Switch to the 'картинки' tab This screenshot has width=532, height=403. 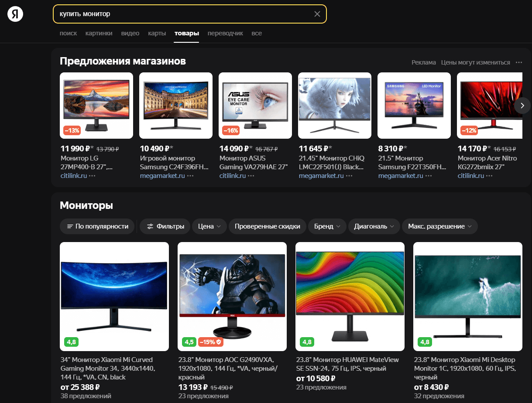pyautogui.click(x=99, y=33)
